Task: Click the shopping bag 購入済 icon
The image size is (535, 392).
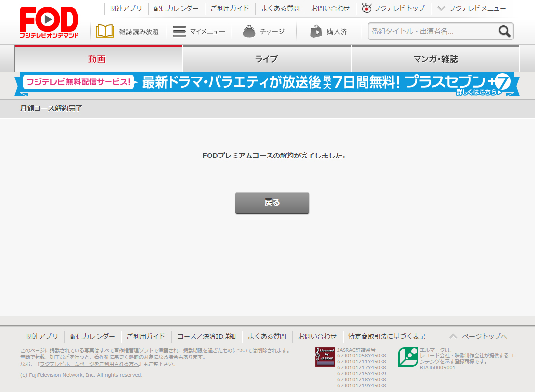Action: [x=316, y=31]
